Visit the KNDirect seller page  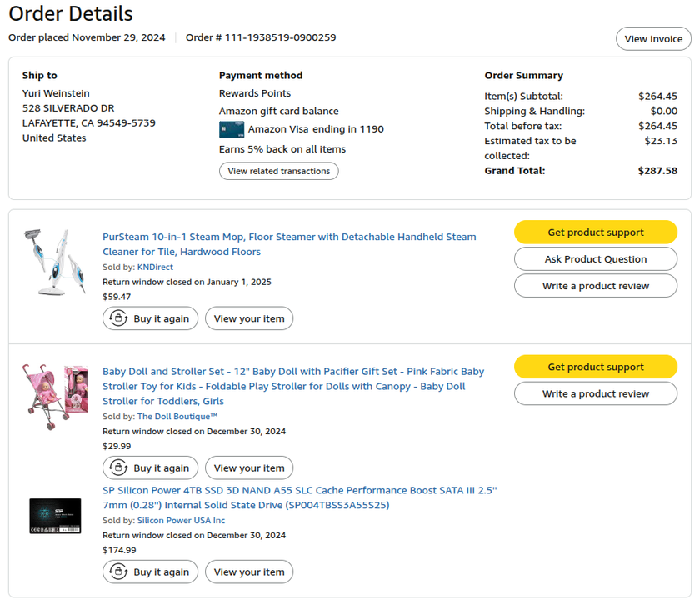(155, 267)
